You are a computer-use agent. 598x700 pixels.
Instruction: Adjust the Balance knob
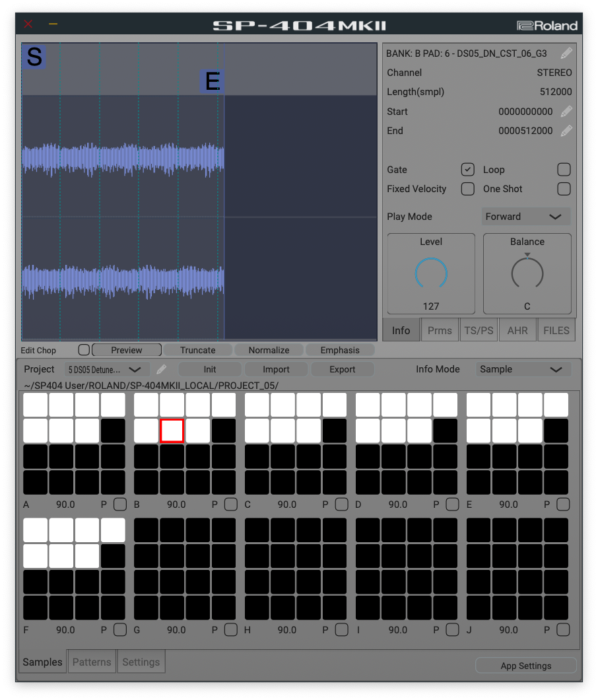click(527, 273)
